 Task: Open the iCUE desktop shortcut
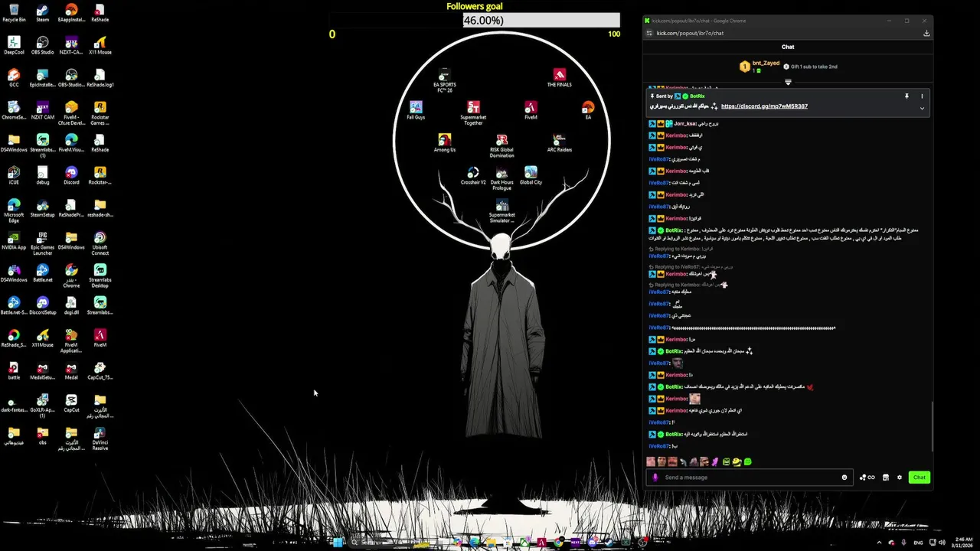pos(14,175)
